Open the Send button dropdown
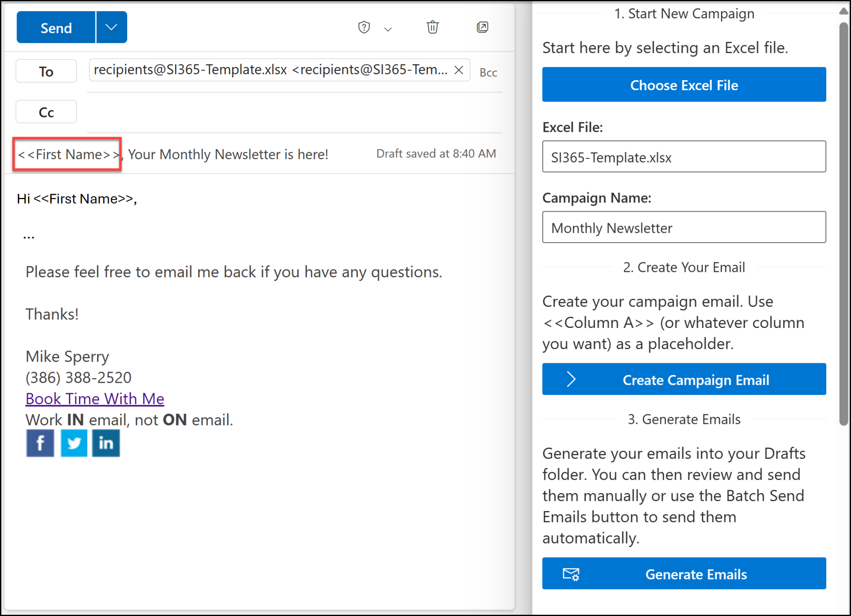This screenshot has width=851, height=616. tap(111, 27)
